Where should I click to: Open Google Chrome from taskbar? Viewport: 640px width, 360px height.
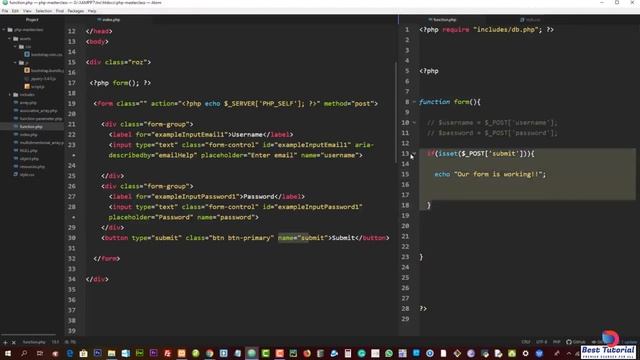(x=209, y=353)
